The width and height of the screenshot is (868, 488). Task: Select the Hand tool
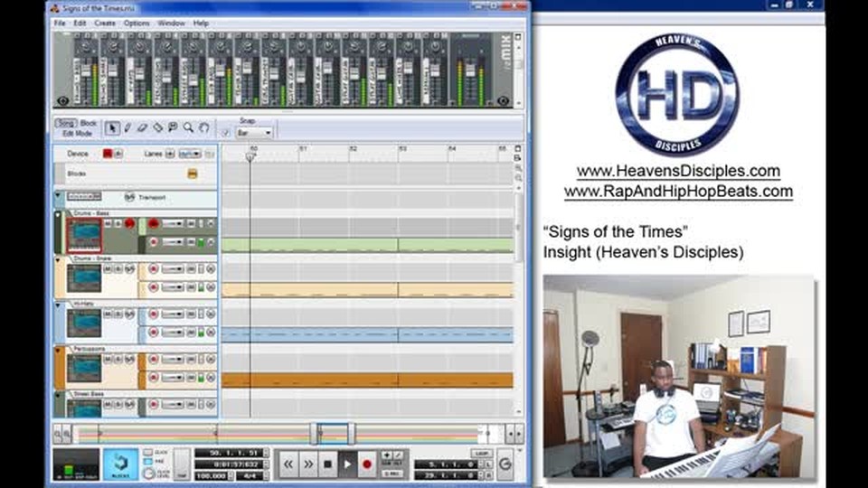pos(203,128)
